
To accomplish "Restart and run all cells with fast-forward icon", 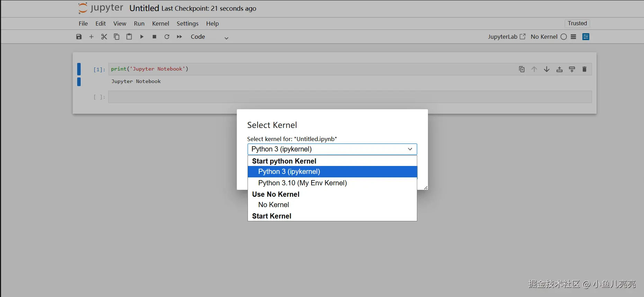I will click(179, 37).
